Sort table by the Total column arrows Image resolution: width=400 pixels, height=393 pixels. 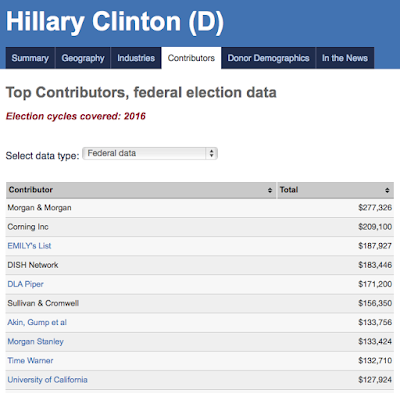click(x=387, y=190)
